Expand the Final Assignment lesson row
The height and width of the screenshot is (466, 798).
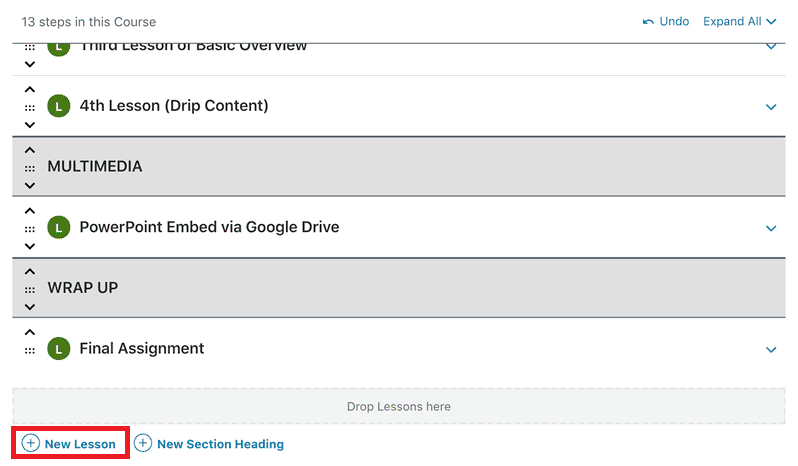(771, 350)
